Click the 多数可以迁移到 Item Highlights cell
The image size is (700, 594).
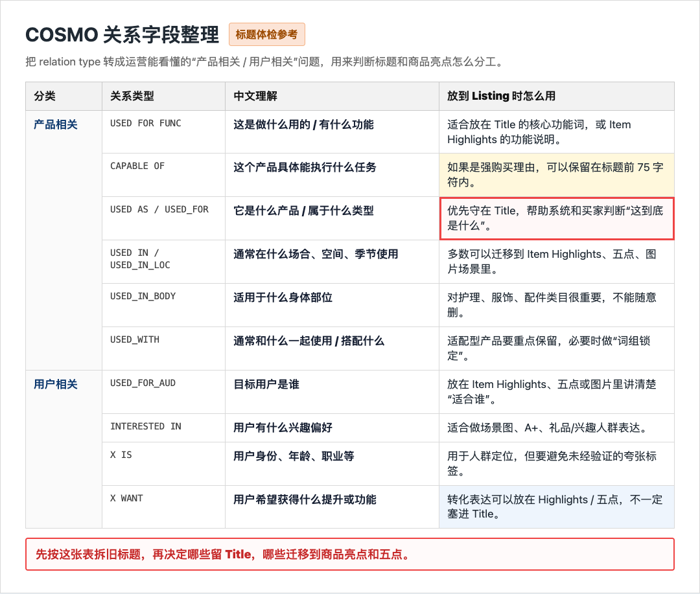pos(557,262)
